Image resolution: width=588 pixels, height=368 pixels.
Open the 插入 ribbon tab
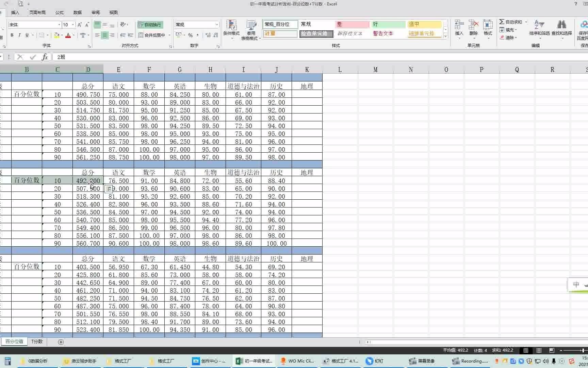tap(15, 12)
